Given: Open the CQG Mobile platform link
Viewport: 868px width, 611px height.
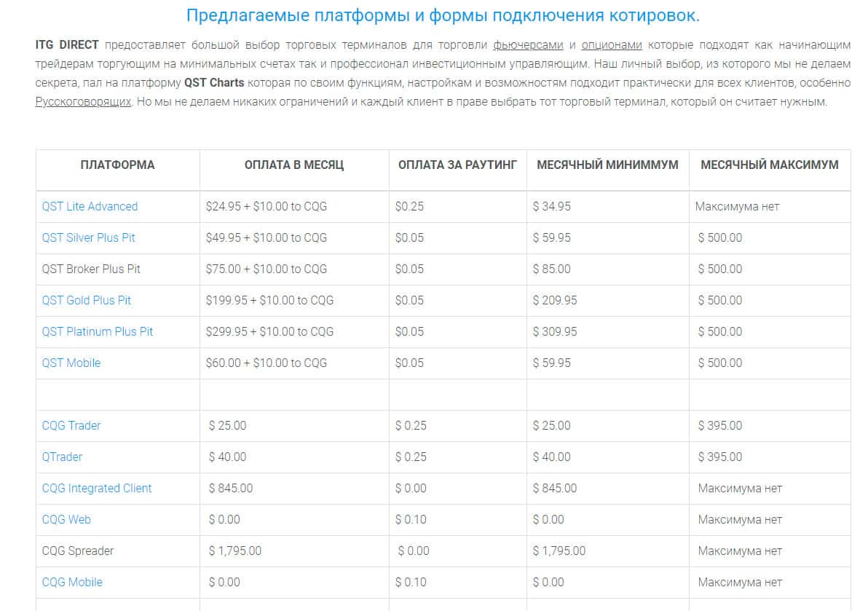Looking at the screenshot, I should coord(73,582).
